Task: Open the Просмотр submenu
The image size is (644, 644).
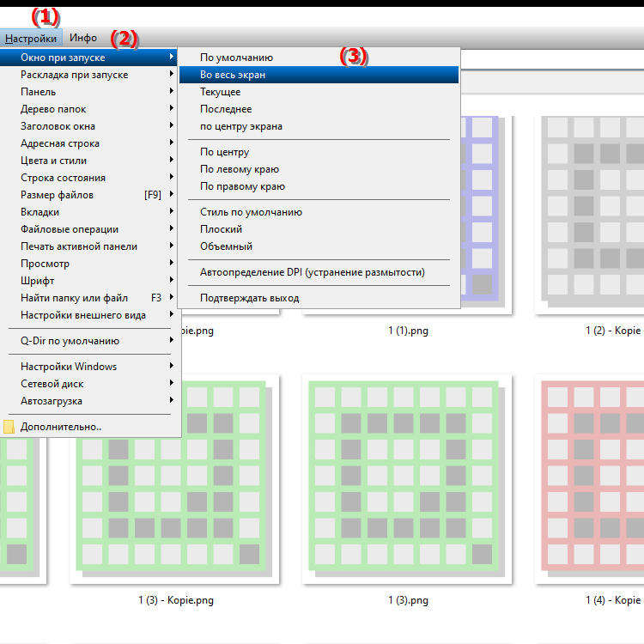Action: pos(88,264)
